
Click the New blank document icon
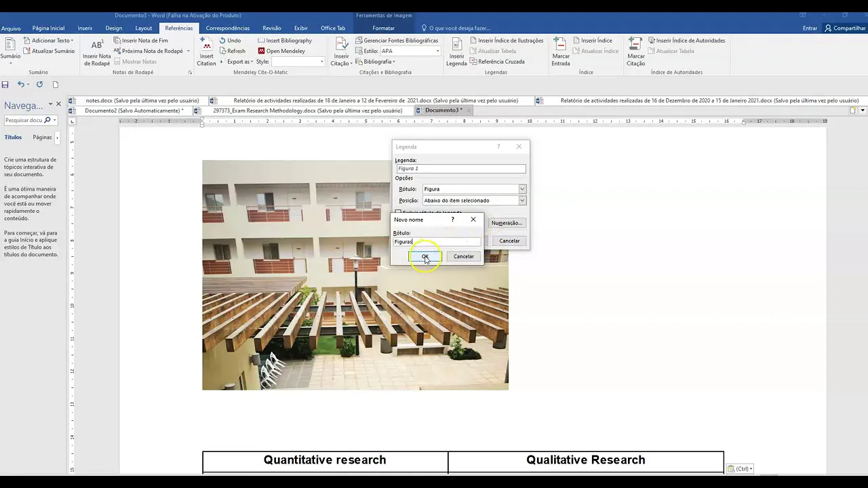(x=56, y=85)
